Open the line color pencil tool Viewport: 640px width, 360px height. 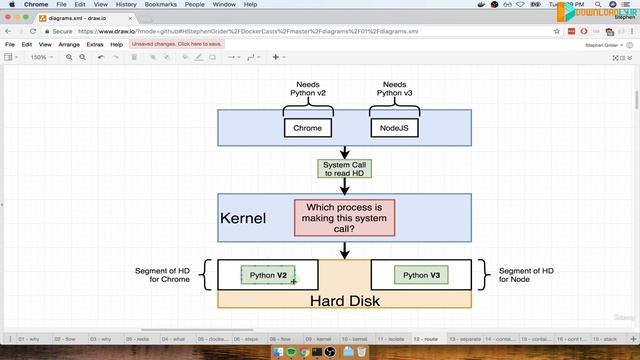tap(199, 58)
